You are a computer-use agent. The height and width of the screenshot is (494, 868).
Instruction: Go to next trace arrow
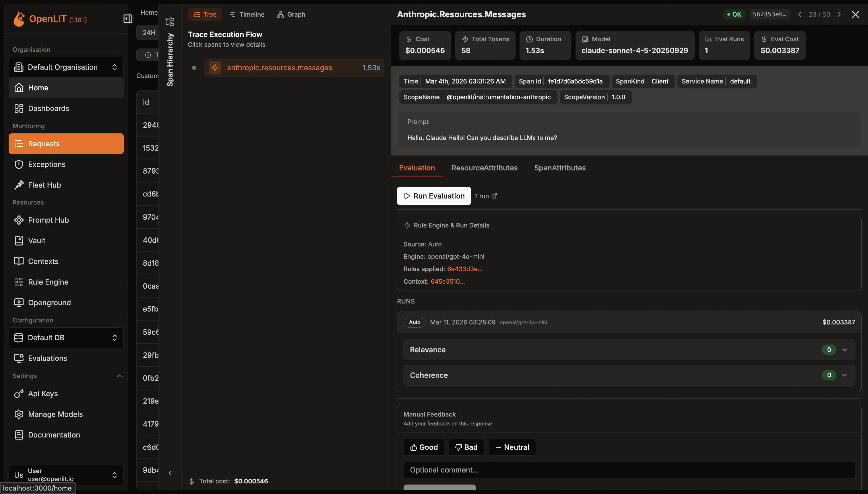coord(839,14)
